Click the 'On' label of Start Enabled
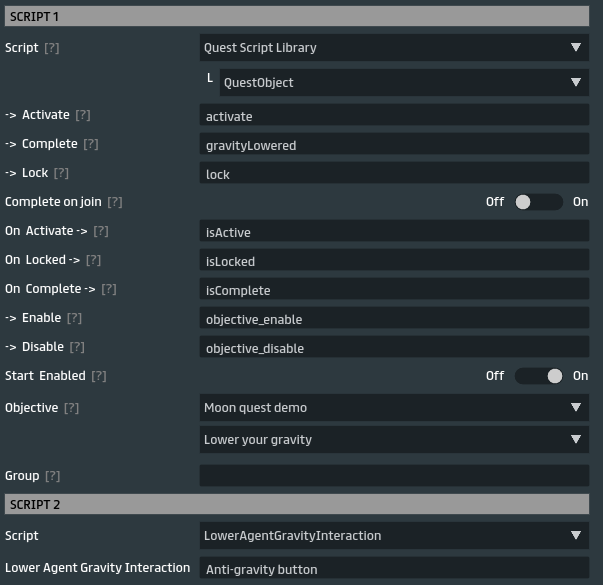The image size is (603, 585). click(580, 376)
